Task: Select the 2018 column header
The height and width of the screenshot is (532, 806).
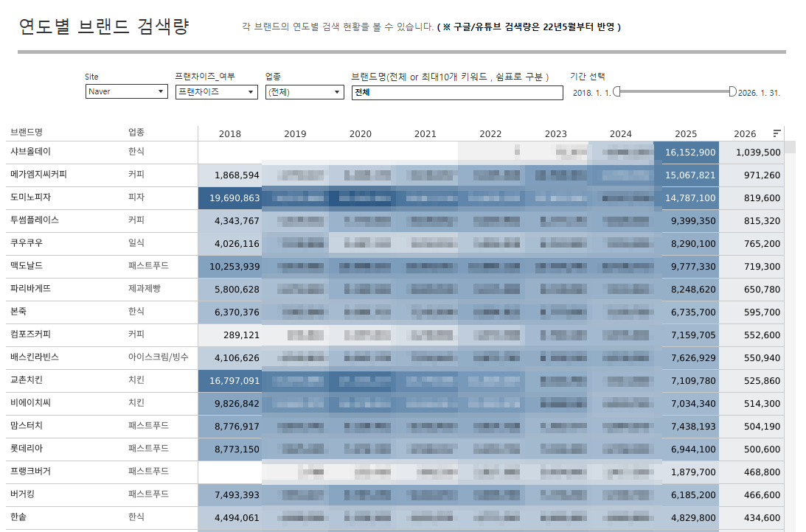Action: pyautogui.click(x=230, y=134)
